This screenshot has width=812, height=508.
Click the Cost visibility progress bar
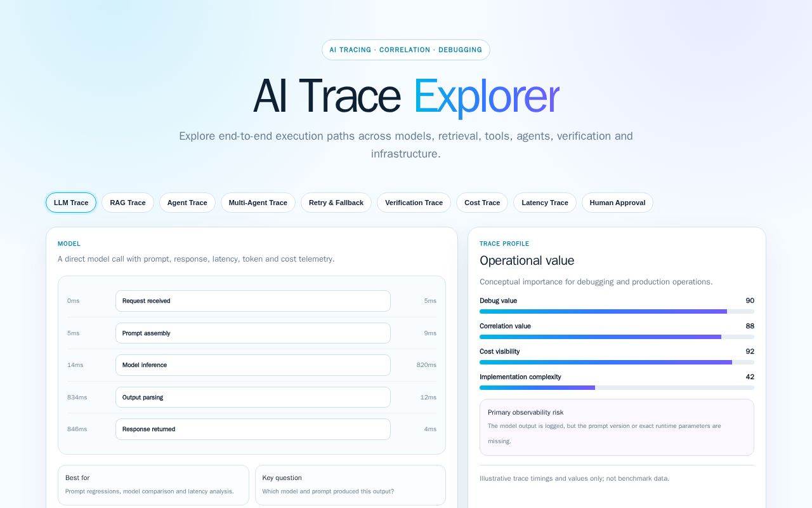coord(617,362)
